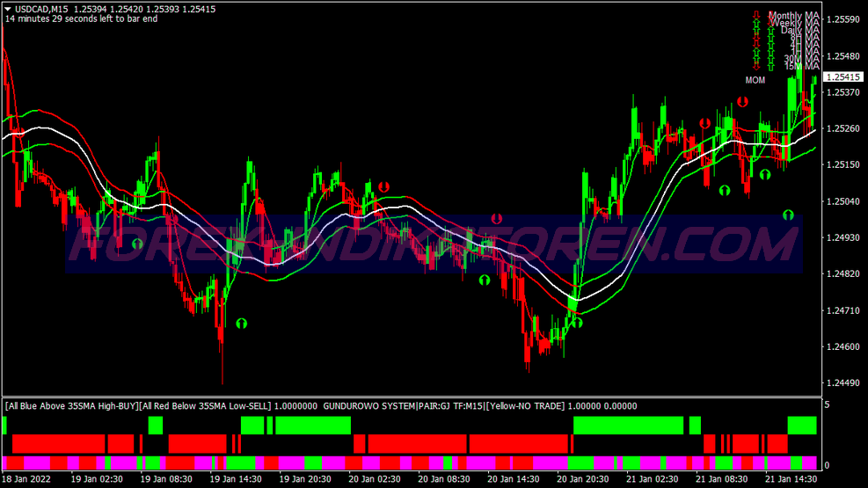
Task: Click the green up arrow near 20 Jan 20:30
Action: click(x=578, y=323)
